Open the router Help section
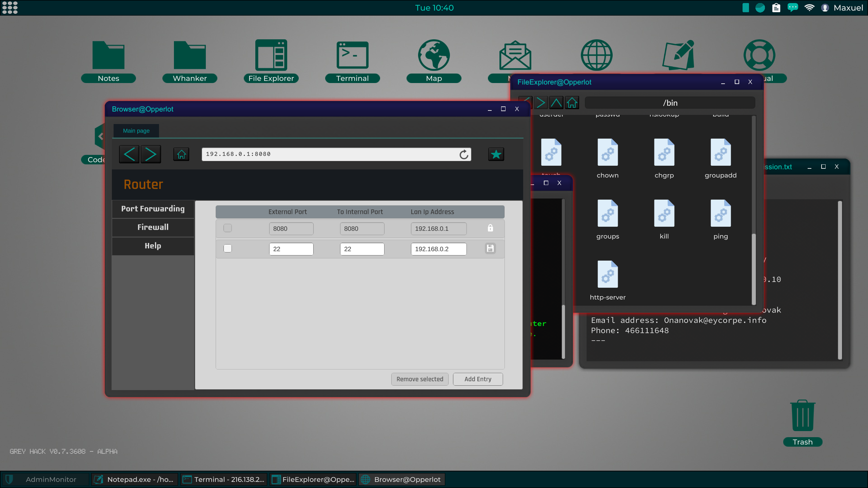 tap(153, 246)
